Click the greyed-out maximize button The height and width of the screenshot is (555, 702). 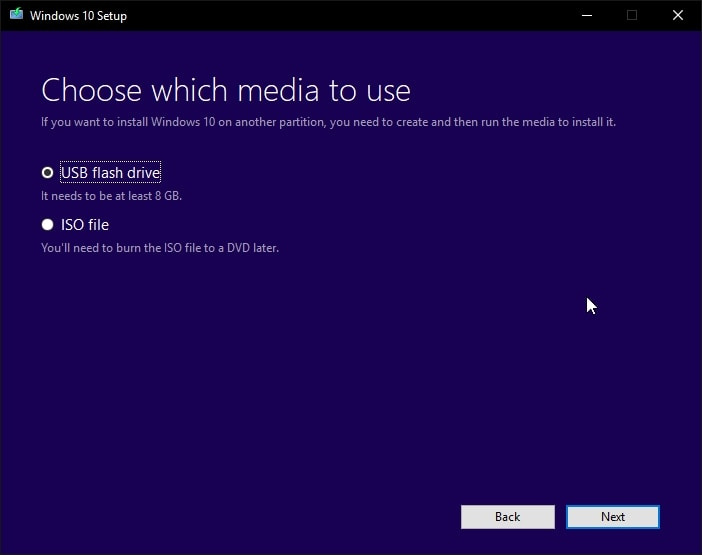pyautogui.click(x=631, y=15)
